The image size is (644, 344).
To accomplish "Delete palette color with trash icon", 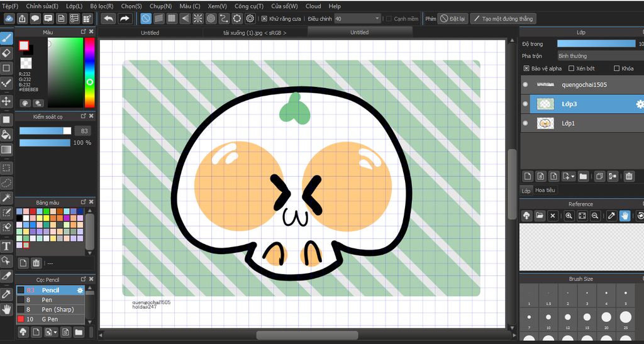I will pyautogui.click(x=36, y=263).
